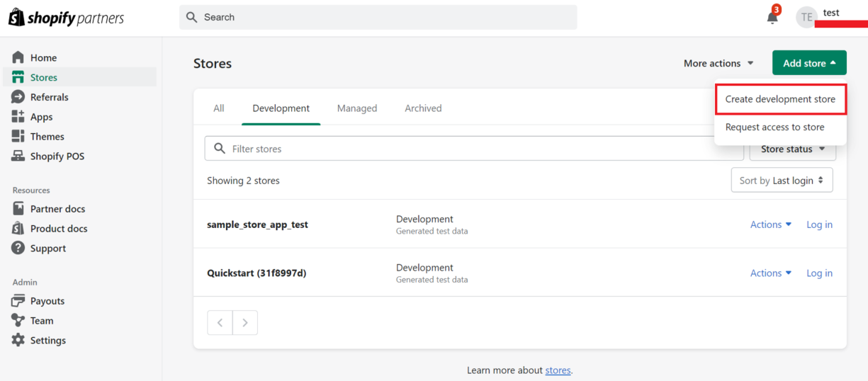Image resolution: width=868 pixels, height=381 pixels.
Task: Click Development type in Quickstart row
Action: pyautogui.click(x=424, y=268)
